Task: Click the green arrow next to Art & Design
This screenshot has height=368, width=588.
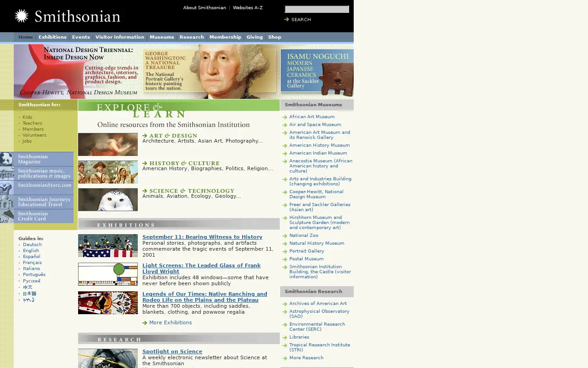Action: click(145, 136)
